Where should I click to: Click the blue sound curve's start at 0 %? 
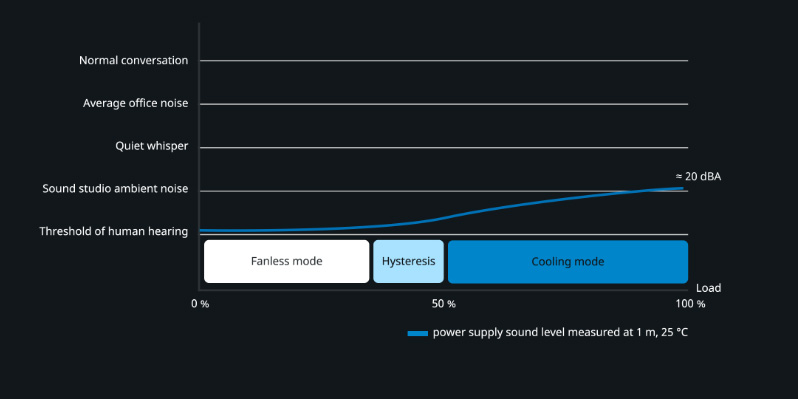pos(203,231)
